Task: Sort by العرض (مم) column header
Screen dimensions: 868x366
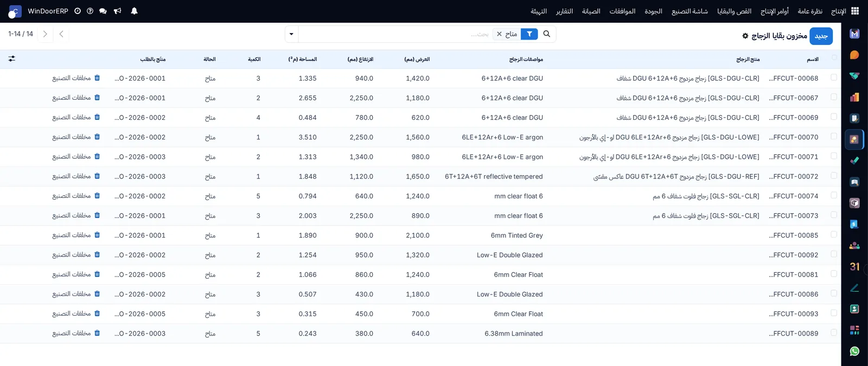Action: [x=417, y=59]
